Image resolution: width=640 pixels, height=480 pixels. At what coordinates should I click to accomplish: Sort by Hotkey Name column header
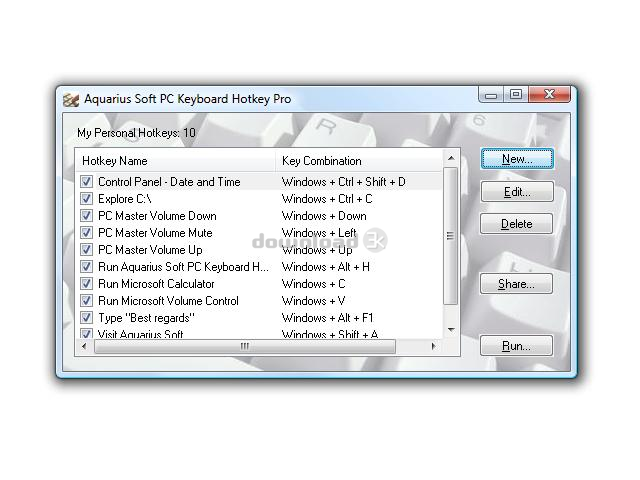tap(175, 161)
